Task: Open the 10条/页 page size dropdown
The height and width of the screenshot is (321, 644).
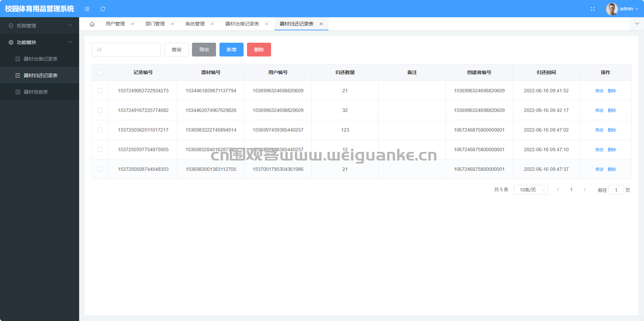Action: coord(530,190)
